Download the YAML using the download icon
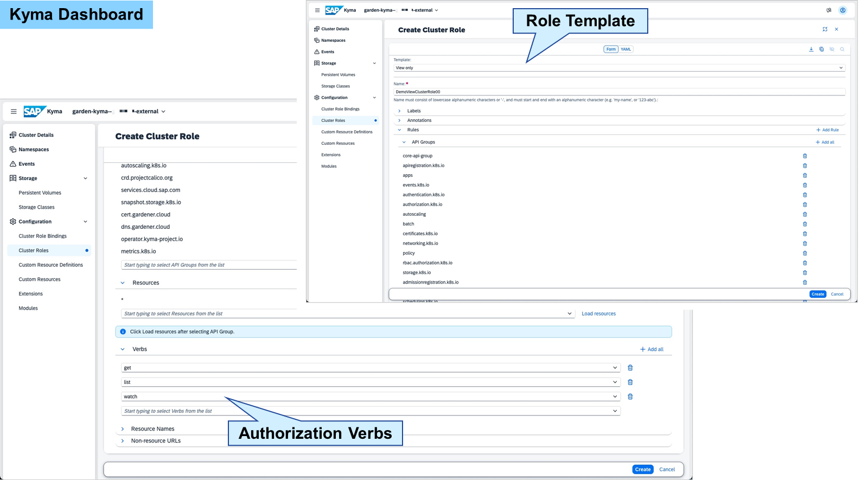This screenshot has height=480, width=868. pos(812,49)
